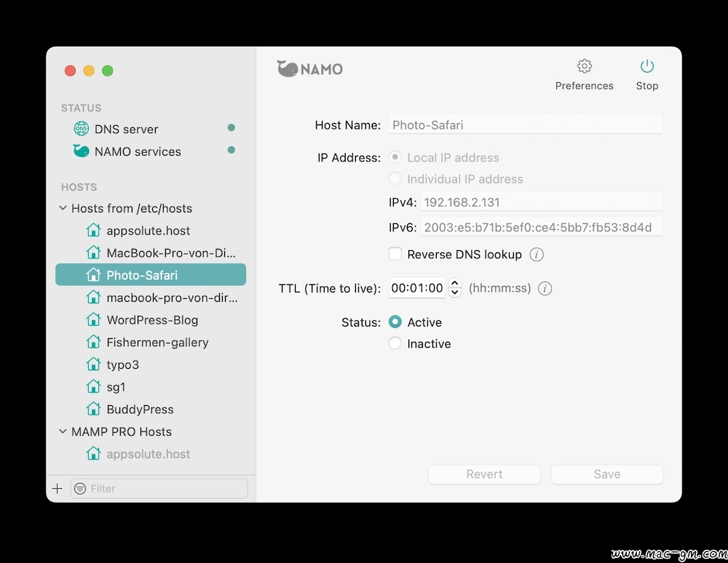
Task: Click the IPv6 address field
Action: (x=542, y=227)
